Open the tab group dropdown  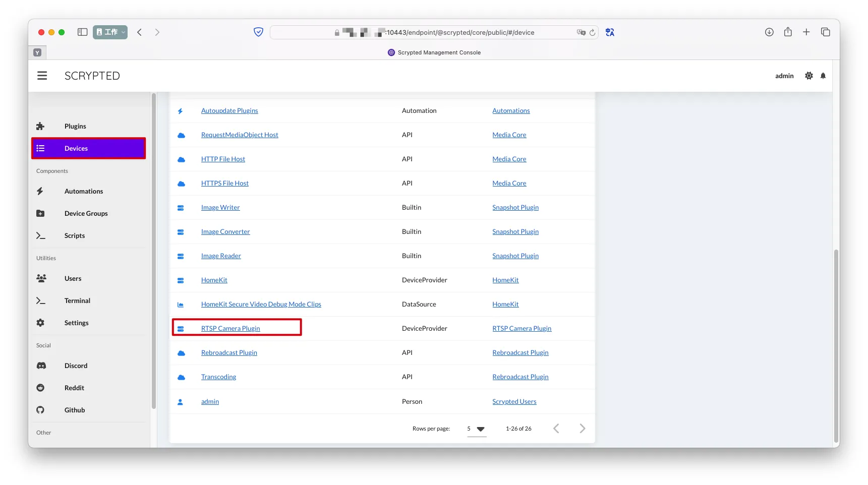(x=110, y=32)
